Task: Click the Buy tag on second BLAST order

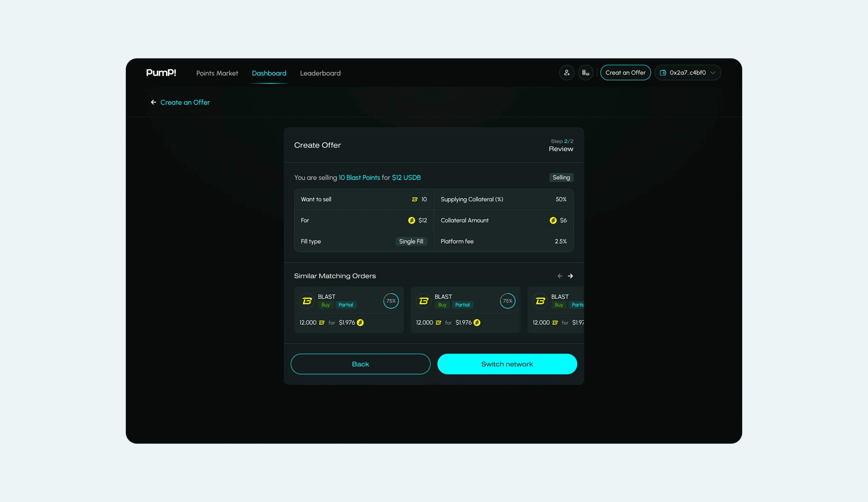Action: (442, 305)
